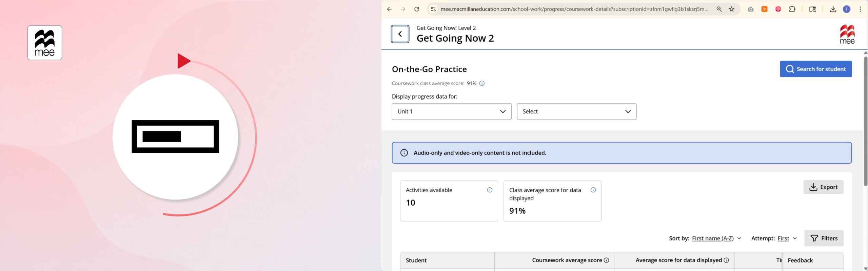Bookmark this page with the star icon

tap(732, 9)
